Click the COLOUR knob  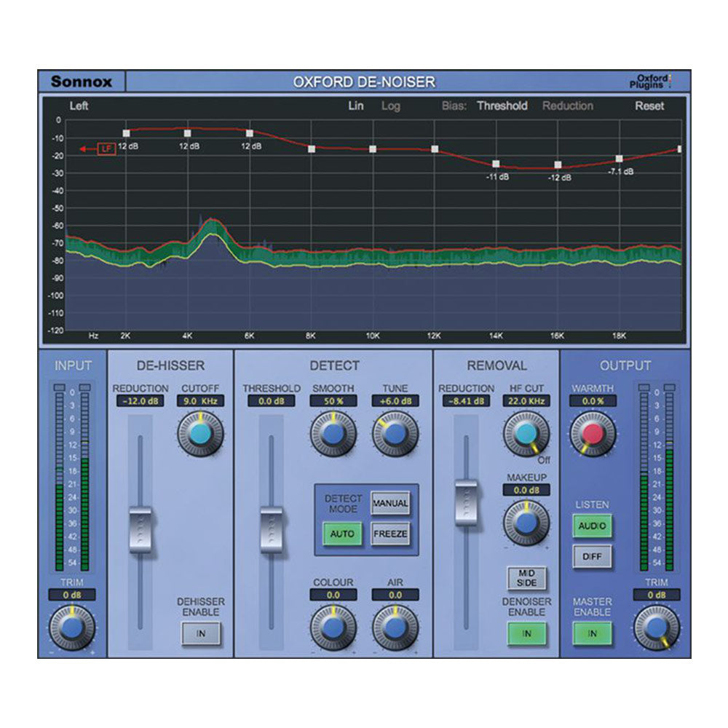tap(331, 628)
